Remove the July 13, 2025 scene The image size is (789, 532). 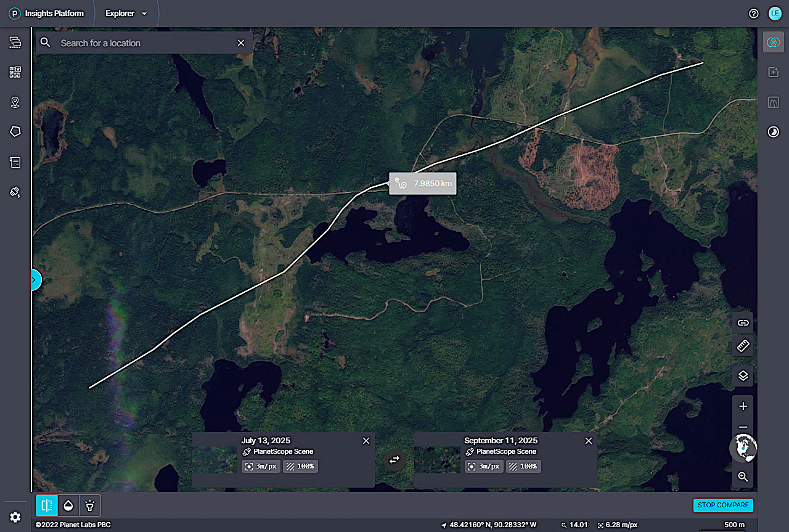(366, 441)
